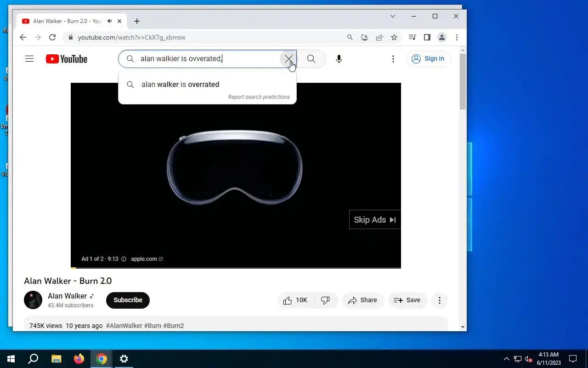This screenshot has width=588, height=368.
Task: Switch to Chrome on the taskbar
Action: 102,359
